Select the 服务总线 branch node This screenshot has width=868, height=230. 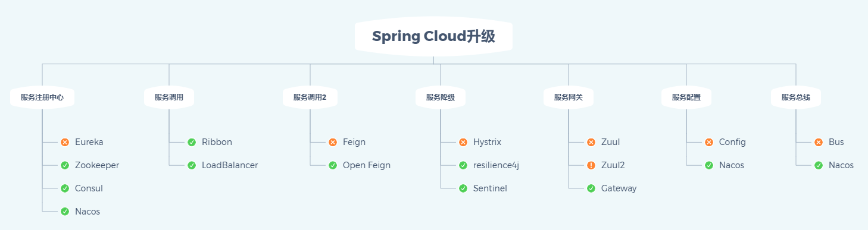[x=796, y=97]
